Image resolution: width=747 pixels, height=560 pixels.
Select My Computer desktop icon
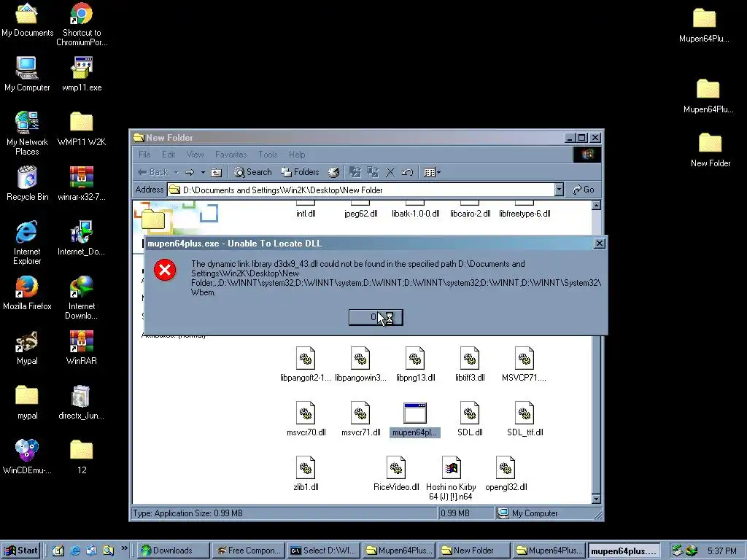tap(27, 74)
